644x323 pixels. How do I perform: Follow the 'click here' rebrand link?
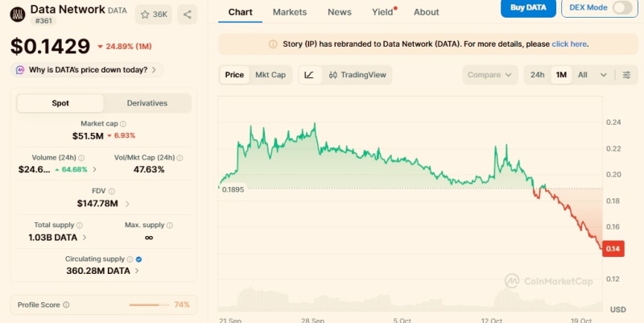coord(569,44)
